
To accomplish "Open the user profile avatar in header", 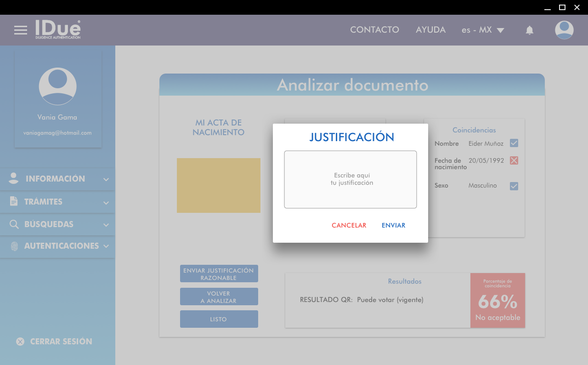I will [x=564, y=30].
